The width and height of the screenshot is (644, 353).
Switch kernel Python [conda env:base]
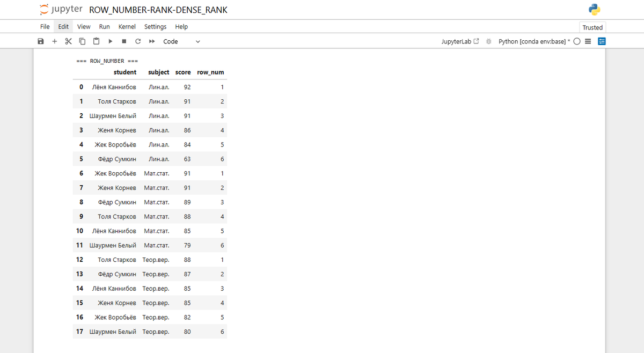534,41
